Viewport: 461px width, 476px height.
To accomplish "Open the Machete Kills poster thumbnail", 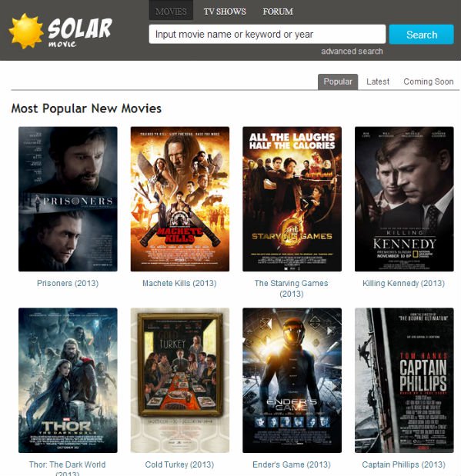I will (x=180, y=199).
